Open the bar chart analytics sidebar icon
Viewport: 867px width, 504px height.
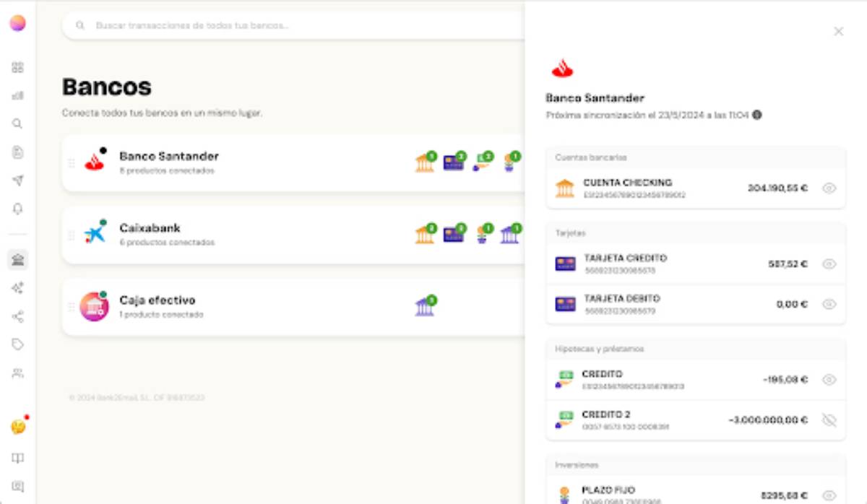point(18,95)
